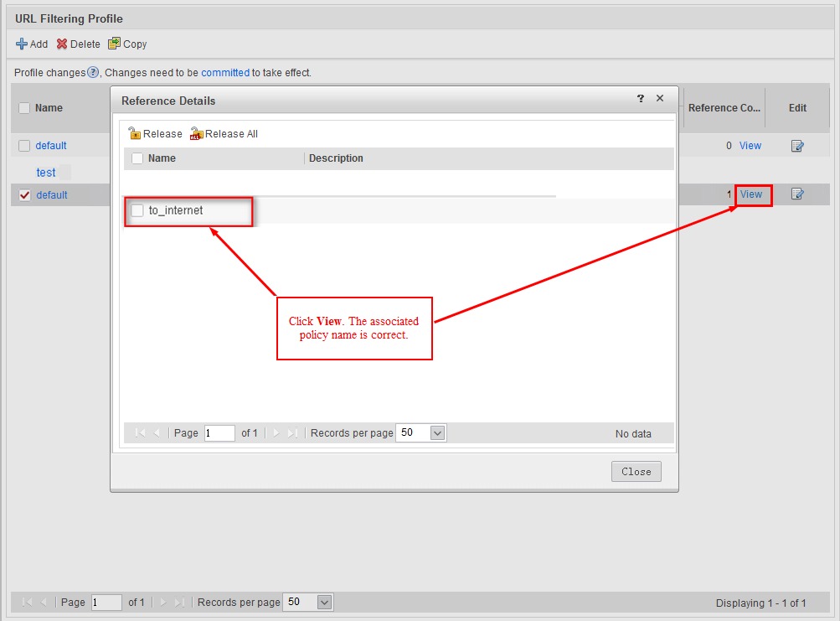Click the 'No data' status text
Image resolution: width=840 pixels, height=621 pixels.
tap(633, 434)
